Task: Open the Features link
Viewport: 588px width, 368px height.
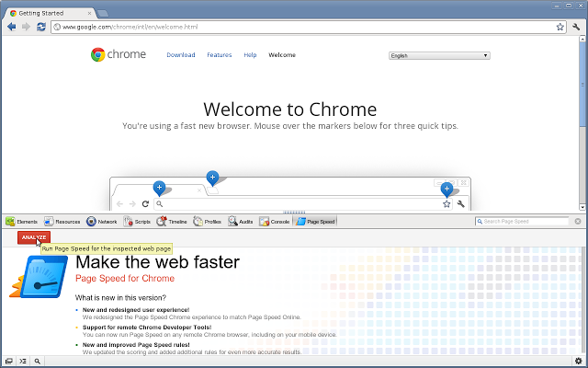Action: pyautogui.click(x=219, y=55)
